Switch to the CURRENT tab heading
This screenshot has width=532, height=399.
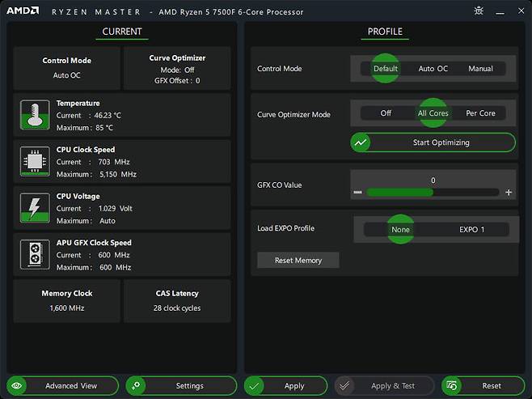[122, 32]
